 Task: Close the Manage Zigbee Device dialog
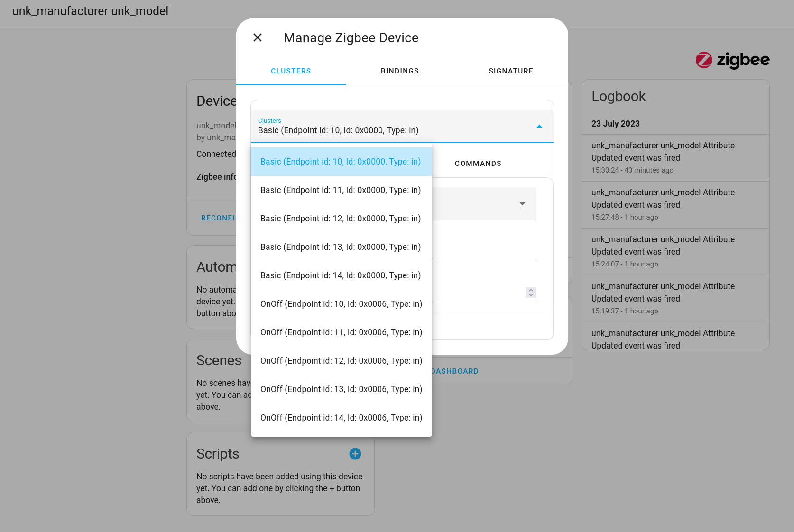click(x=257, y=37)
